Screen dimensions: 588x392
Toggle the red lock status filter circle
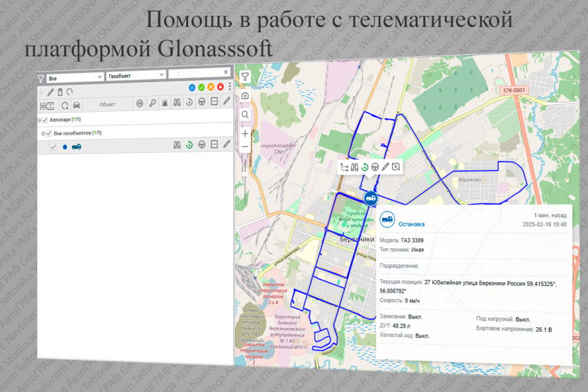[x=220, y=87]
